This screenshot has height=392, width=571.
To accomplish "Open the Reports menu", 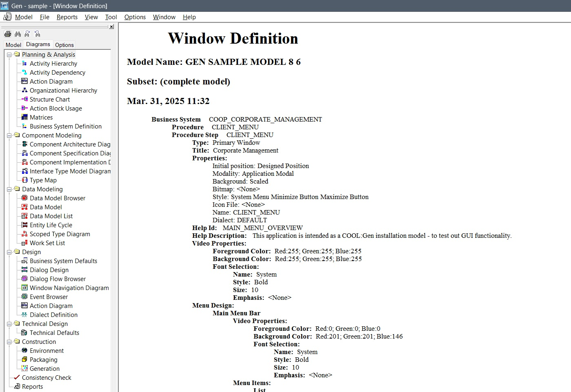I will coord(67,17).
